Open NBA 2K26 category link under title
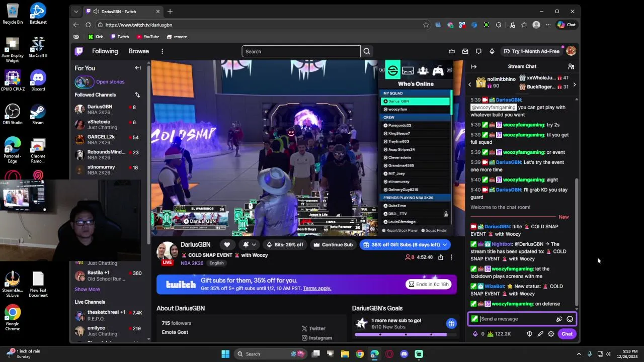 tap(192, 263)
